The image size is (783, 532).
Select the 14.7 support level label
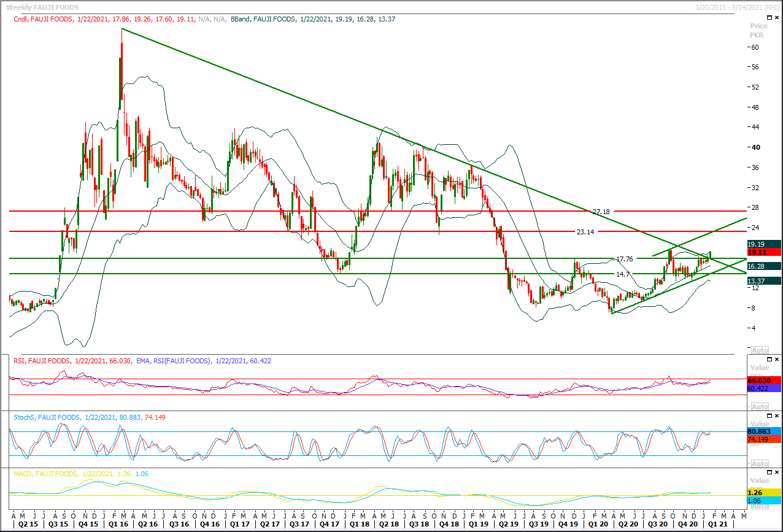tap(623, 274)
